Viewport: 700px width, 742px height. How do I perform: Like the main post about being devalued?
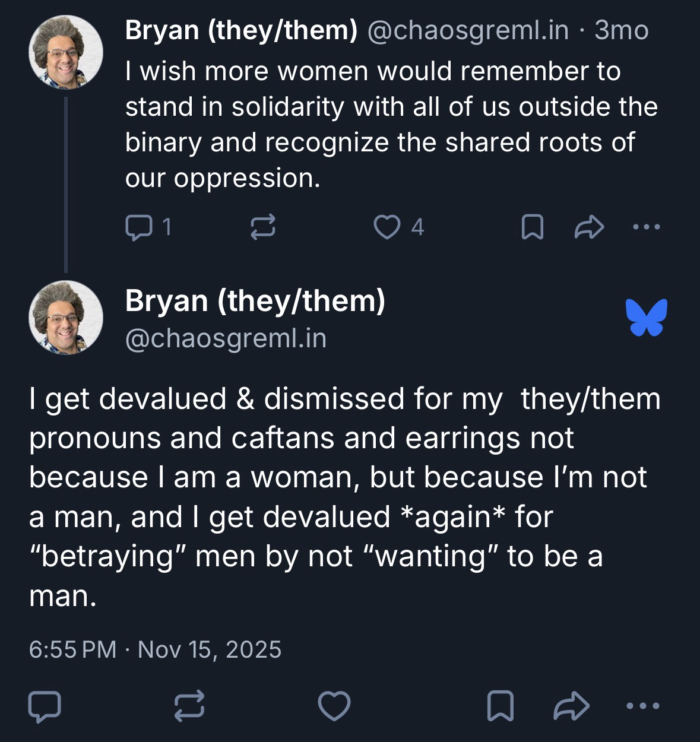click(334, 706)
